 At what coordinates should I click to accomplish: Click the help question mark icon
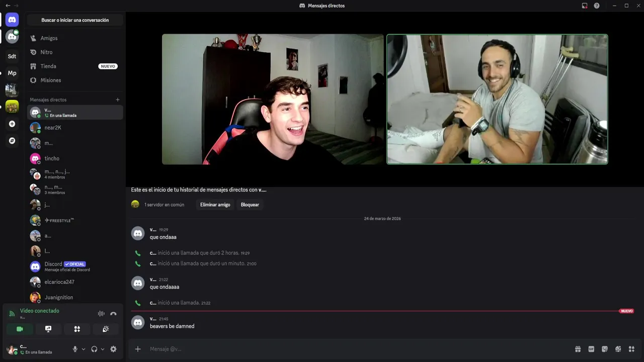pos(597,6)
